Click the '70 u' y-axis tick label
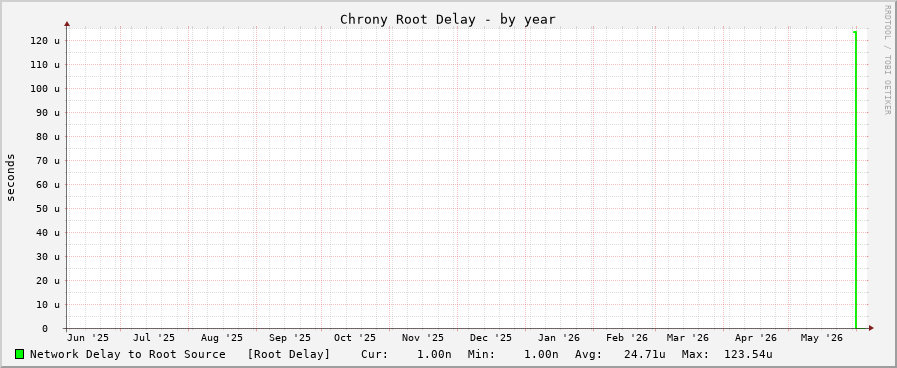 (x=47, y=161)
